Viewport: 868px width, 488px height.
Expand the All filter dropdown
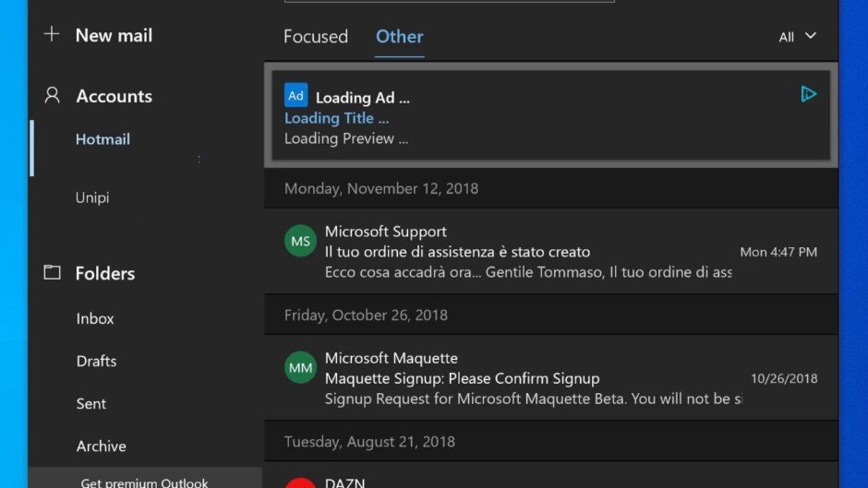click(797, 37)
